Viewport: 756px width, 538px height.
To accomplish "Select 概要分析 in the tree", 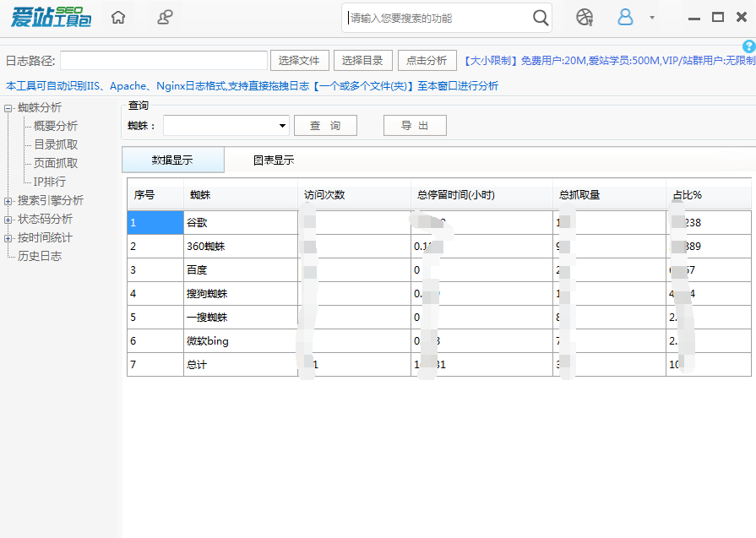I will [56, 127].
